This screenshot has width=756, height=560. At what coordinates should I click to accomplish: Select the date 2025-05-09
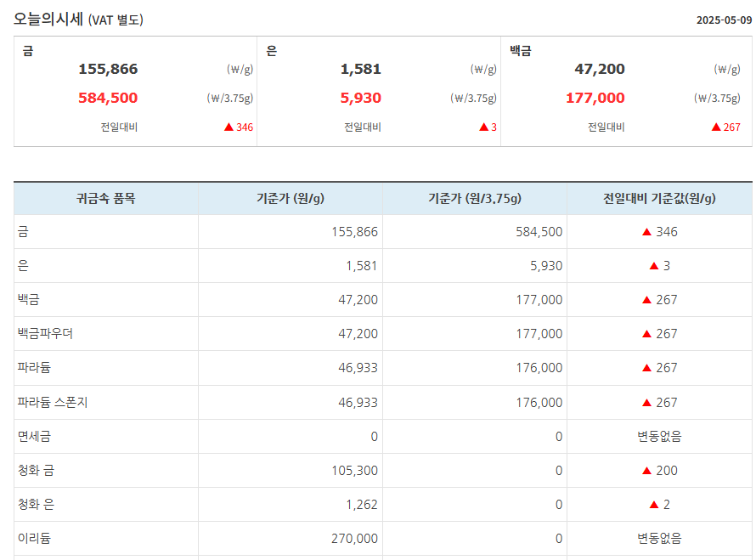[724, 20]
